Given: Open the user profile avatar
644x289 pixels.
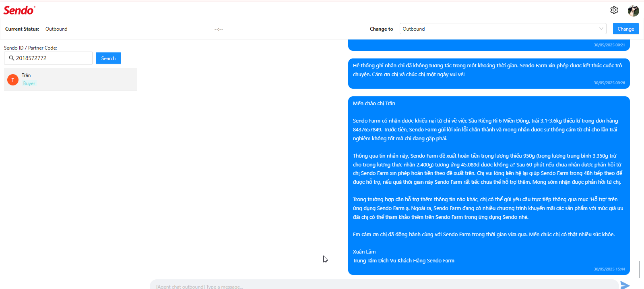Looking at the screenshot, I should click(x=634, y=11).
